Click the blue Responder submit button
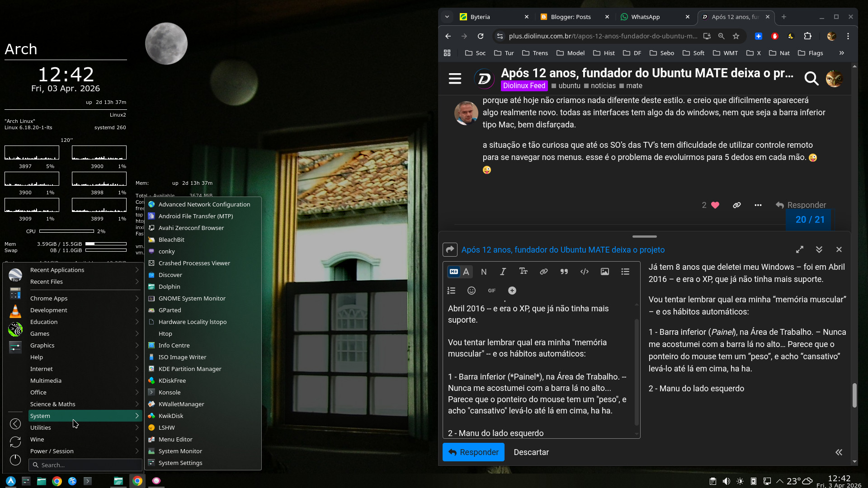868x488 pixels. coord(473,452)
